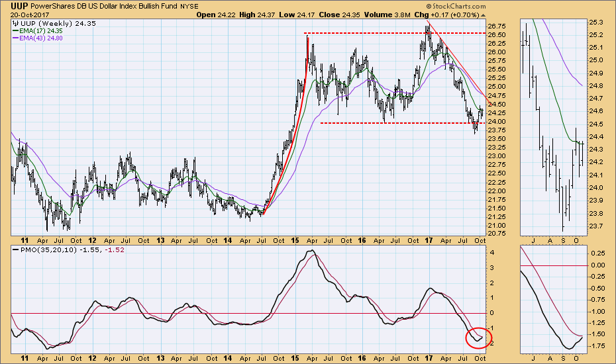Viewport: 616px width, 364px height.
Task: Click the up-arrow icon after Chg value
Action: [484, 15]
